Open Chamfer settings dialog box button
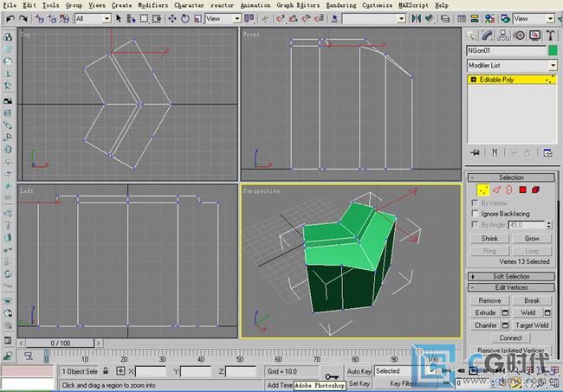This screenshot has height=392, width=563. (x=505, y=325)
